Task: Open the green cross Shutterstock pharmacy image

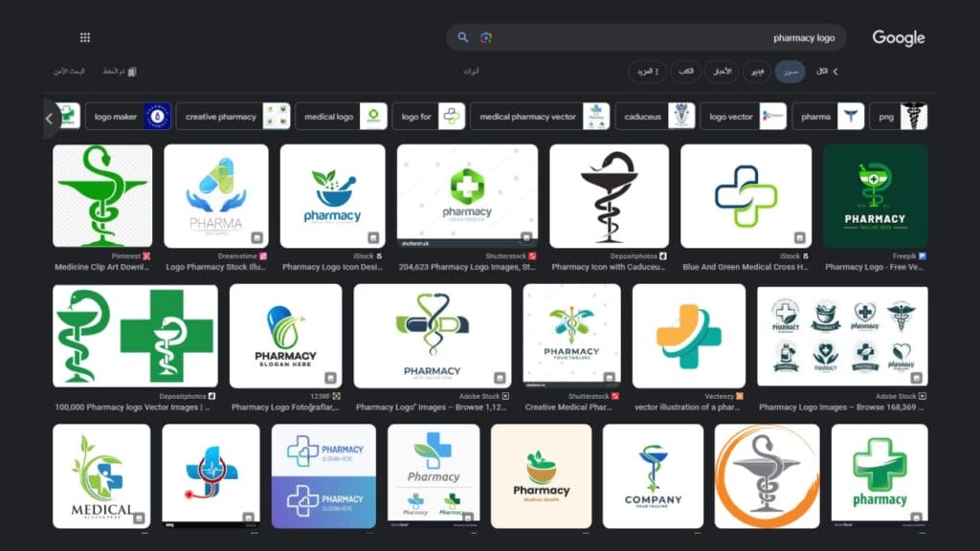Action: [x=467, y=196]
